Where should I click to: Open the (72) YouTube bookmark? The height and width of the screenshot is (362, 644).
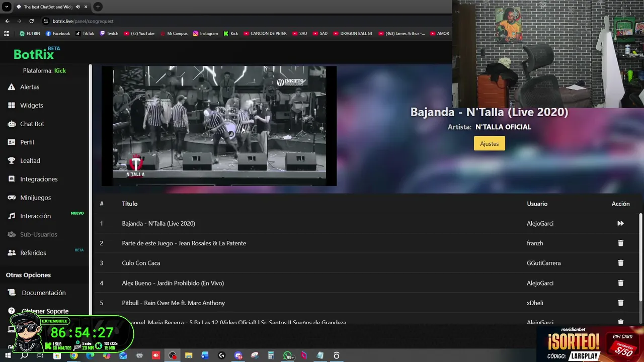pos(139,34)
